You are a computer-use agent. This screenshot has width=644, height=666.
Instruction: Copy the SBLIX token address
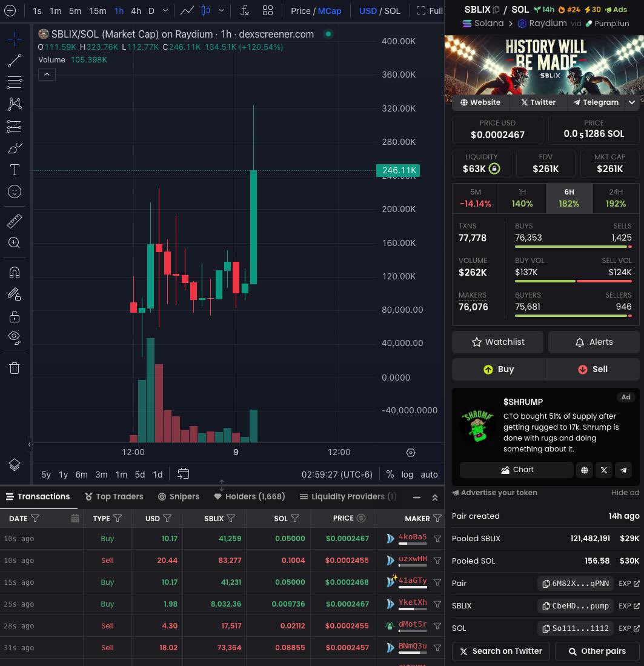tap(576, 606)
